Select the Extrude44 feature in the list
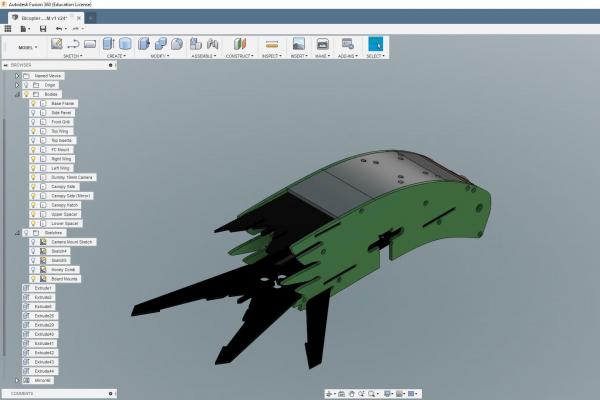Viewport: 600px width, 400px height. (43, 371)
